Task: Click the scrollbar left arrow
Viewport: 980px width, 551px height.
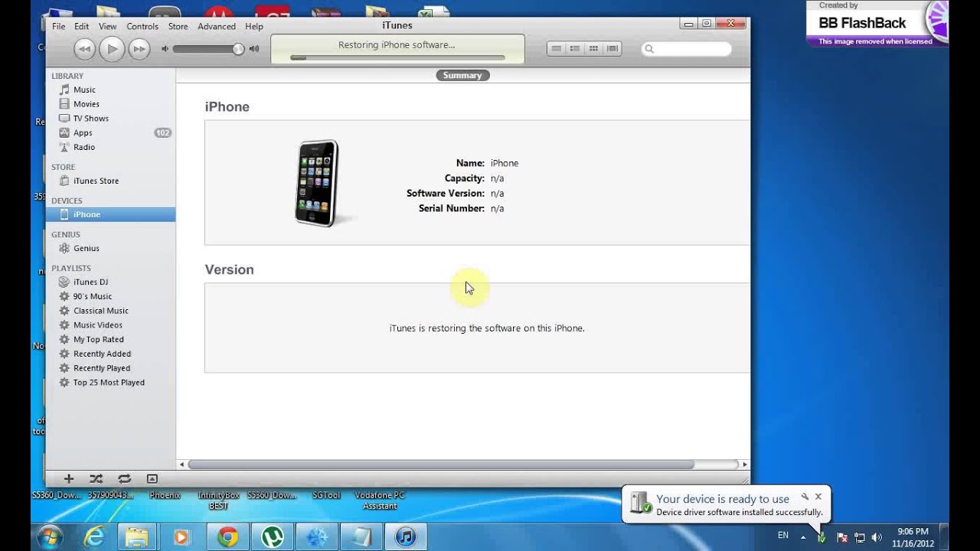Action: (x=181, y=465)
